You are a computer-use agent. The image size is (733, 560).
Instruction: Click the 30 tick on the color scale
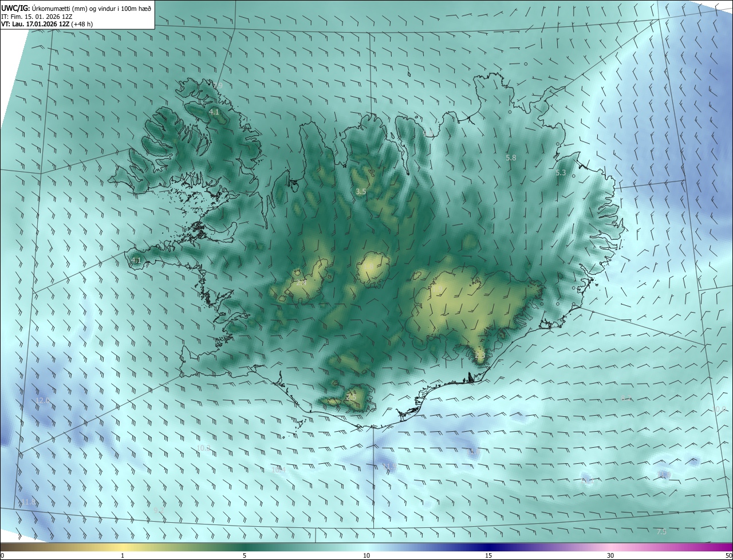coord(610,555)
